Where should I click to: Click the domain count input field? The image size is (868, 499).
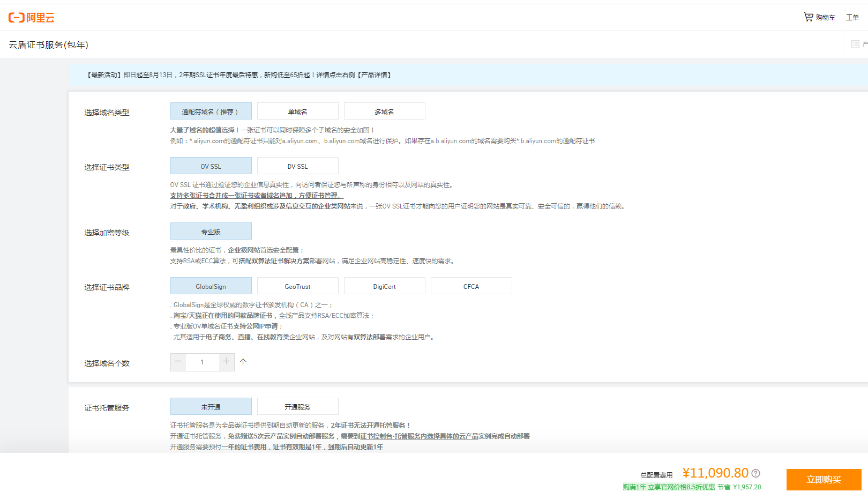click(x=203, y=362)
